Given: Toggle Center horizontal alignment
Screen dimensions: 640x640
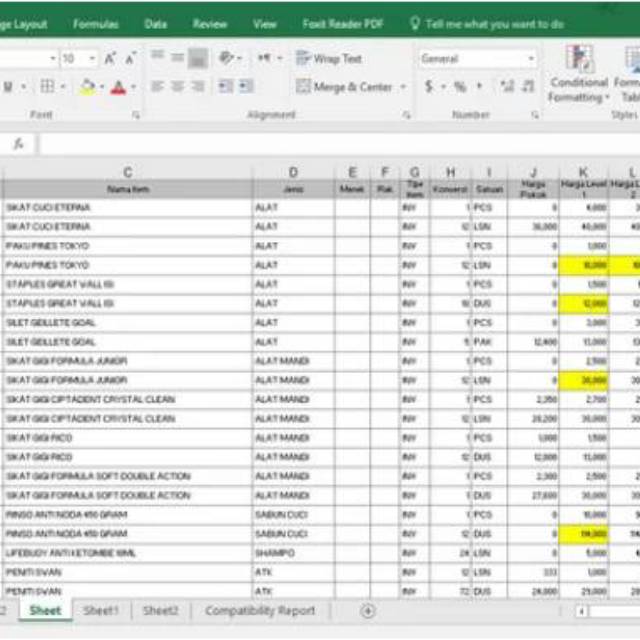Looking at the screenshot, I should (x=178, y=87).
